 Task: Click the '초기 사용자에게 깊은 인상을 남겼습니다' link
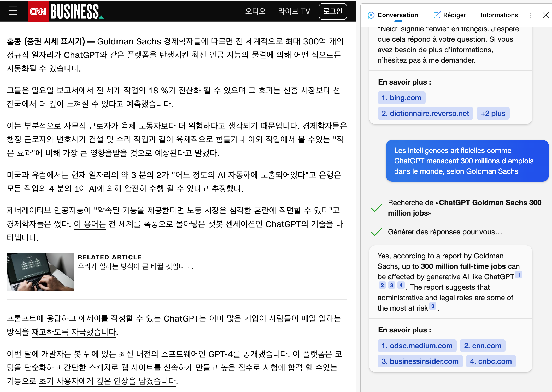point(108,381)
